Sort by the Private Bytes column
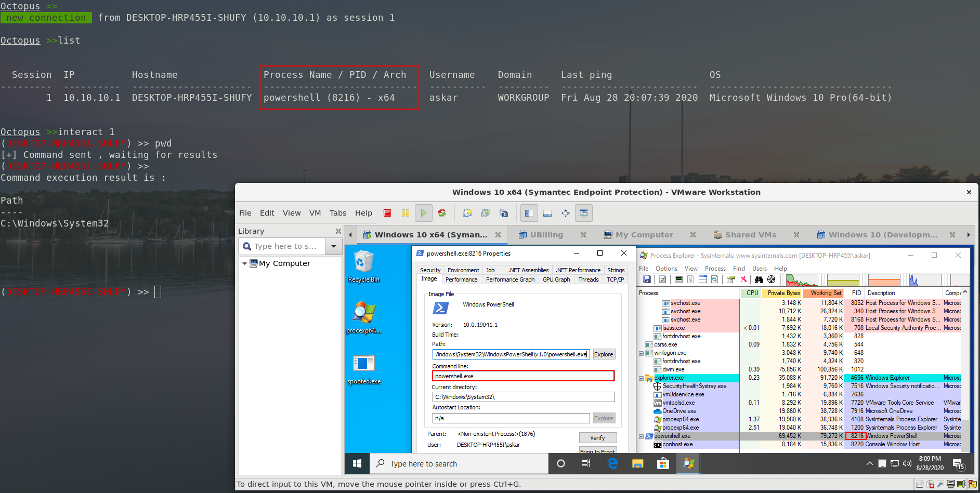980x493 pixels. coord(781,293)
